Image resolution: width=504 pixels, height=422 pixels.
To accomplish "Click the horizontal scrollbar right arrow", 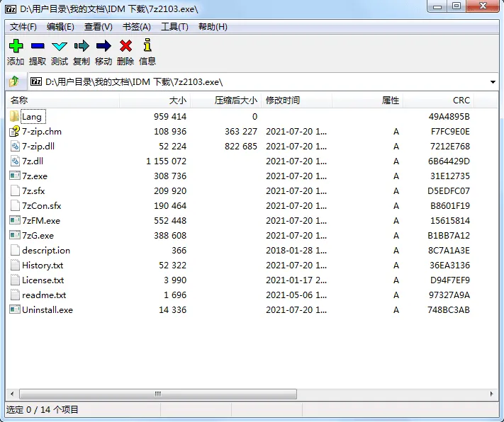I will tap(493, 394).
